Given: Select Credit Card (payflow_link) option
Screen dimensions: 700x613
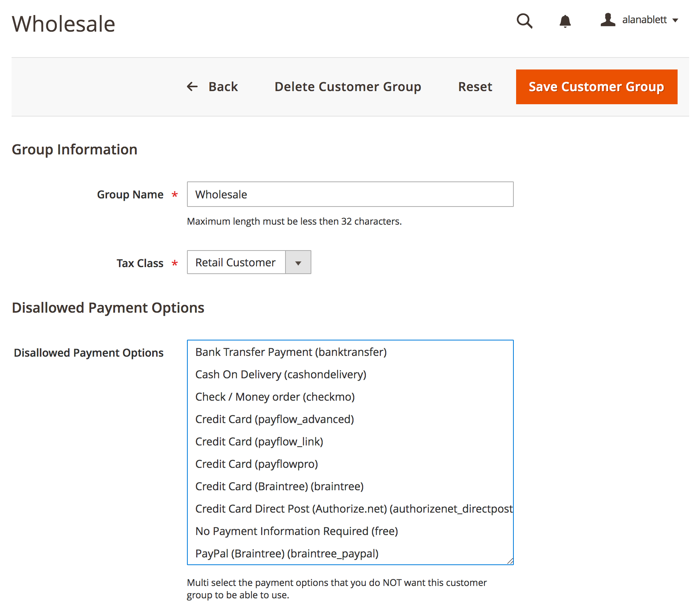Looking at the screenshot, I should click(x=350, y=442).
